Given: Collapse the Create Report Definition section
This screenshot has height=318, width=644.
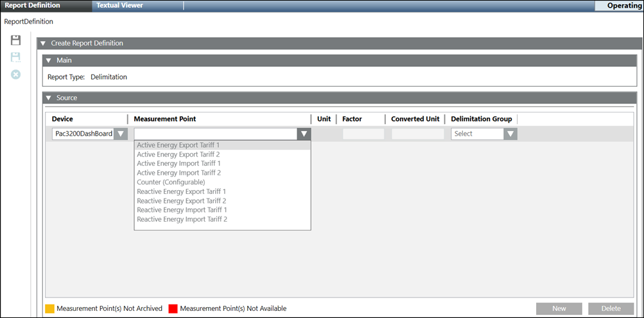Looking at the screenshot, I should point(43,44).
